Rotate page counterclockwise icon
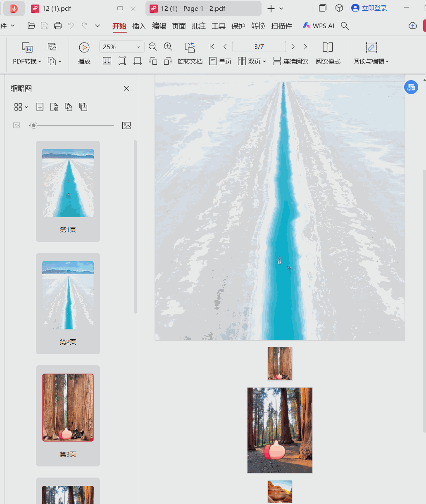 (153, 61)
